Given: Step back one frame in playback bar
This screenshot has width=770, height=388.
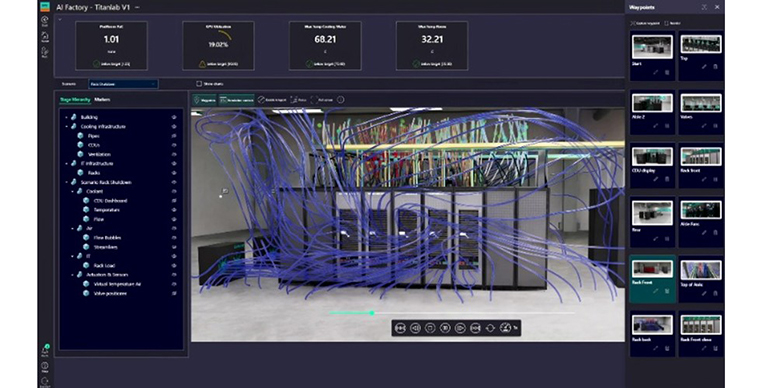Looking at the screenshot, I should point(415,328).
